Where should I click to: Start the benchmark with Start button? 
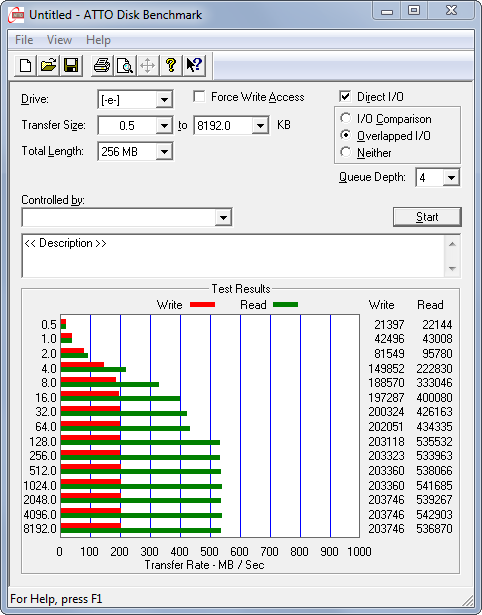click(427, 217)
